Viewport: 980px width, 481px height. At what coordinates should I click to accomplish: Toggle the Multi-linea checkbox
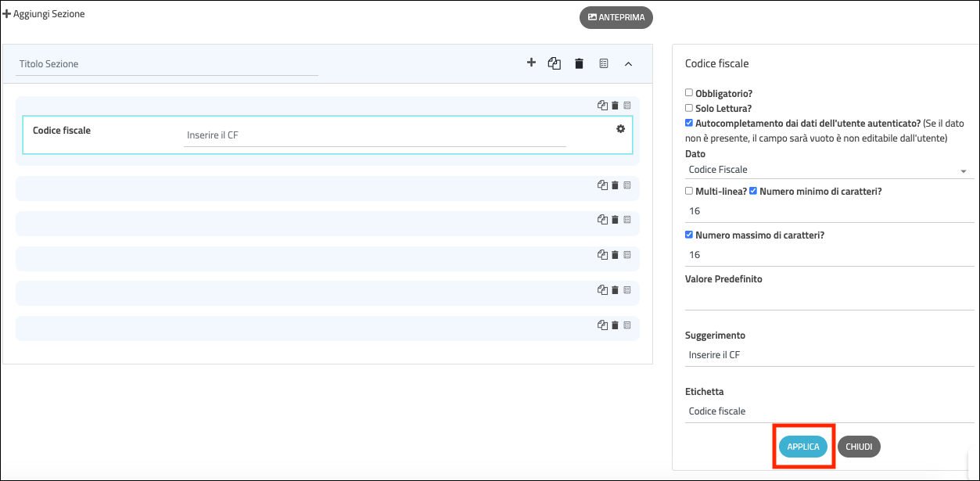click(x=689, y=191)
